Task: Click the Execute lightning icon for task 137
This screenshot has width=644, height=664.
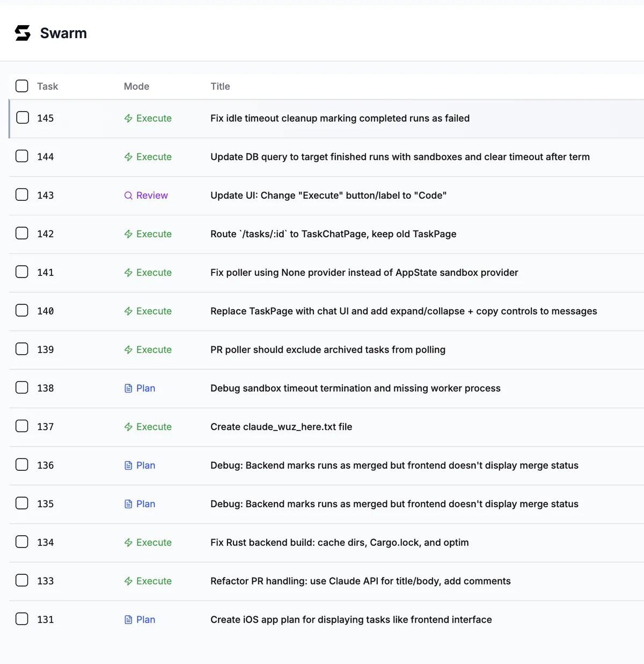Action: coord(128,427)
